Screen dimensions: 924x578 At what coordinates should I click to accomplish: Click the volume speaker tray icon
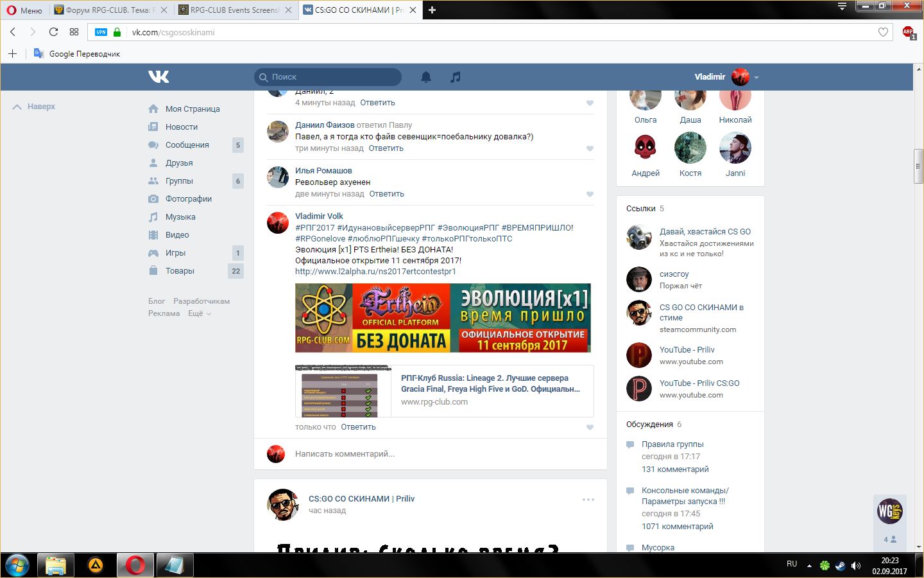pos(855,565)
